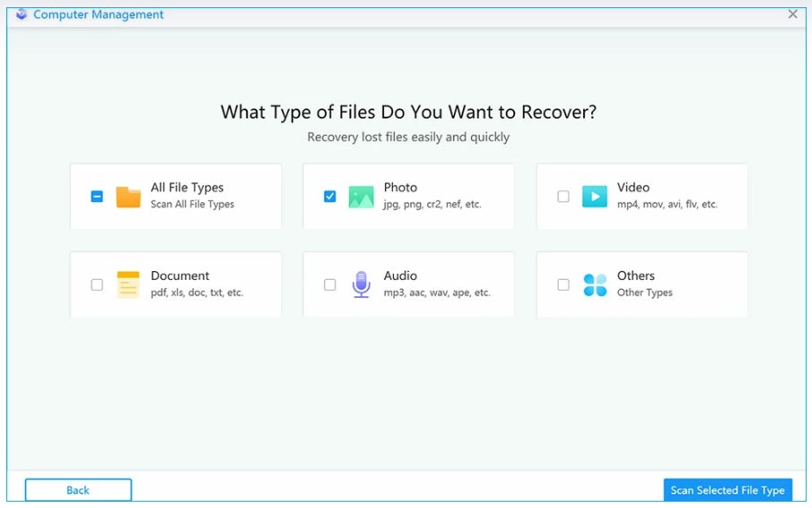Click the Audio label text

coord(400,276)
